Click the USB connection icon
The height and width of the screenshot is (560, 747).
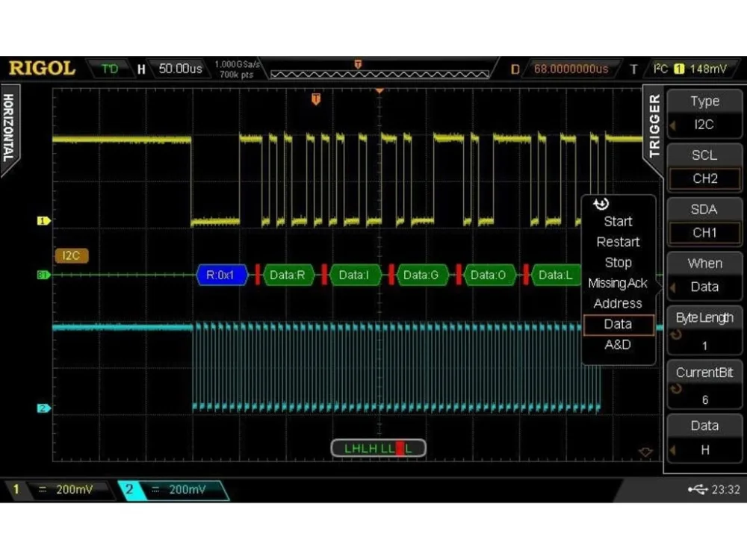coord(698,489)
